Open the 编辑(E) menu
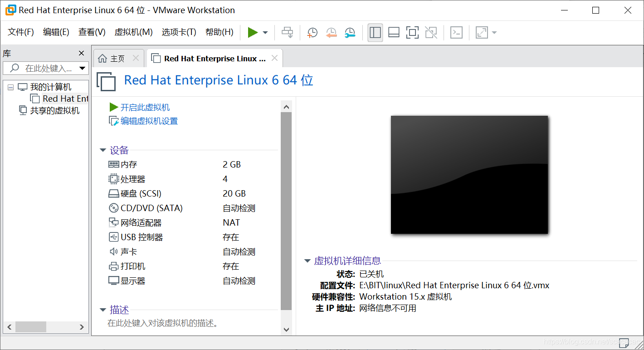Viewport: 644px width, 350px height. 56,32
